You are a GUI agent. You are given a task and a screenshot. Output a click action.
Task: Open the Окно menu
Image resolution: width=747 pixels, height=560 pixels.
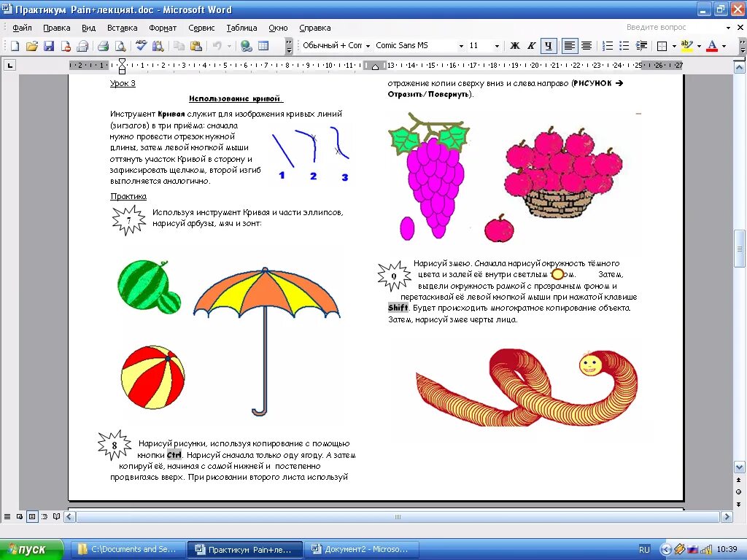(278, 28)
